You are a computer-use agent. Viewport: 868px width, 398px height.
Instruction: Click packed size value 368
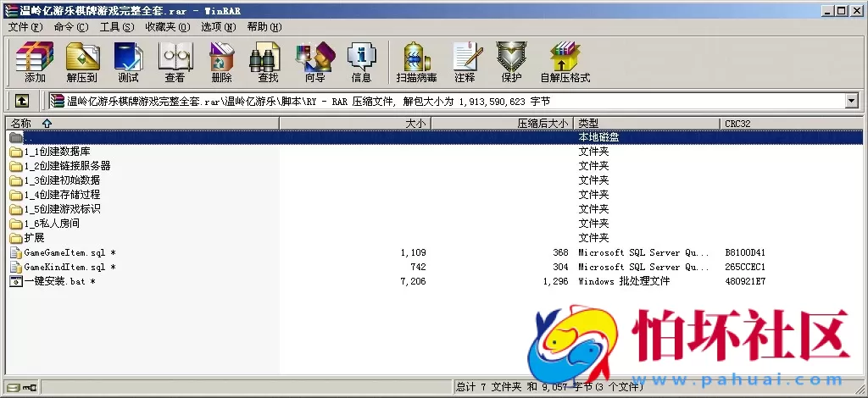click(x=560, y=252)
